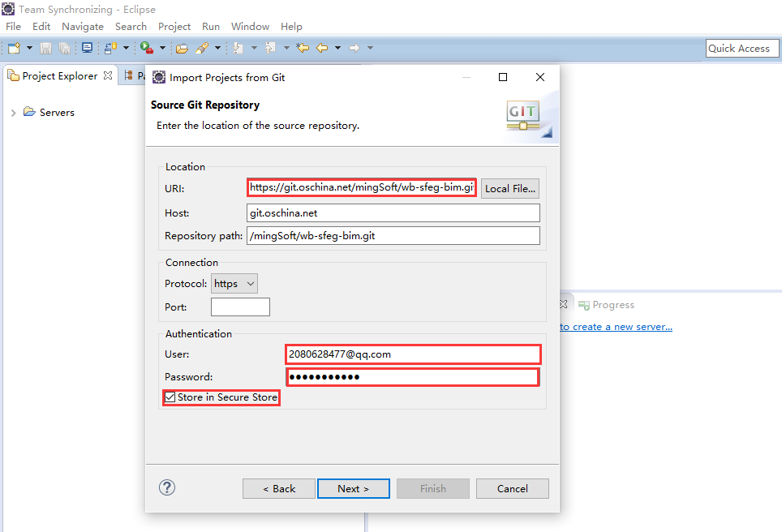
Task: Open the Back history dropdown arrow
Action: [337, 48]
